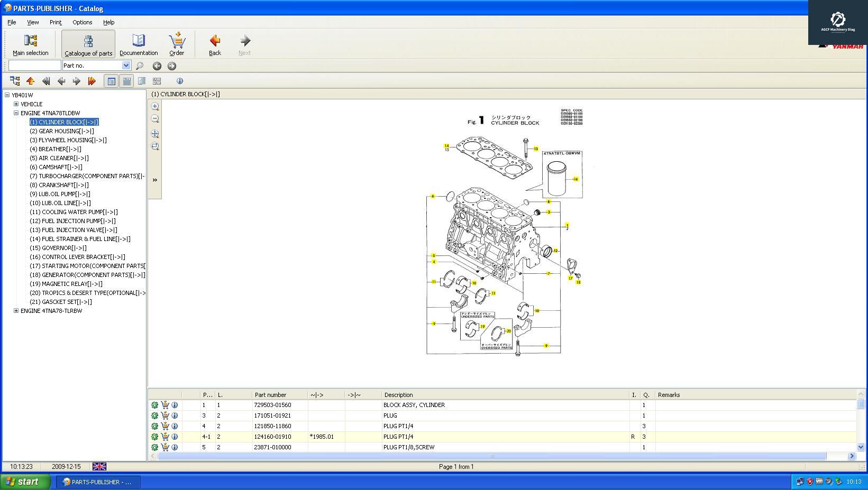Toggle the parts list view button
Viewport: 868px width, 490px height.
(x=111, y=81)
